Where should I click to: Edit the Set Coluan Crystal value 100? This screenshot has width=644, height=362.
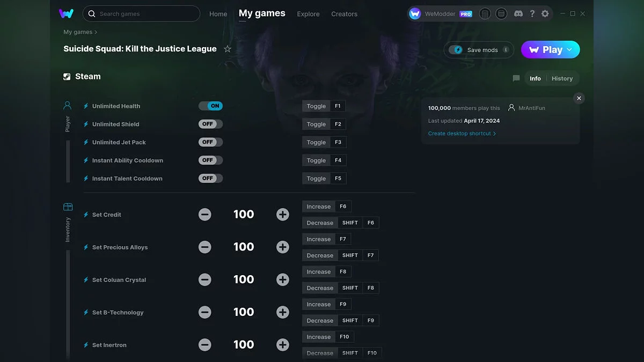[x=244, y=279]
